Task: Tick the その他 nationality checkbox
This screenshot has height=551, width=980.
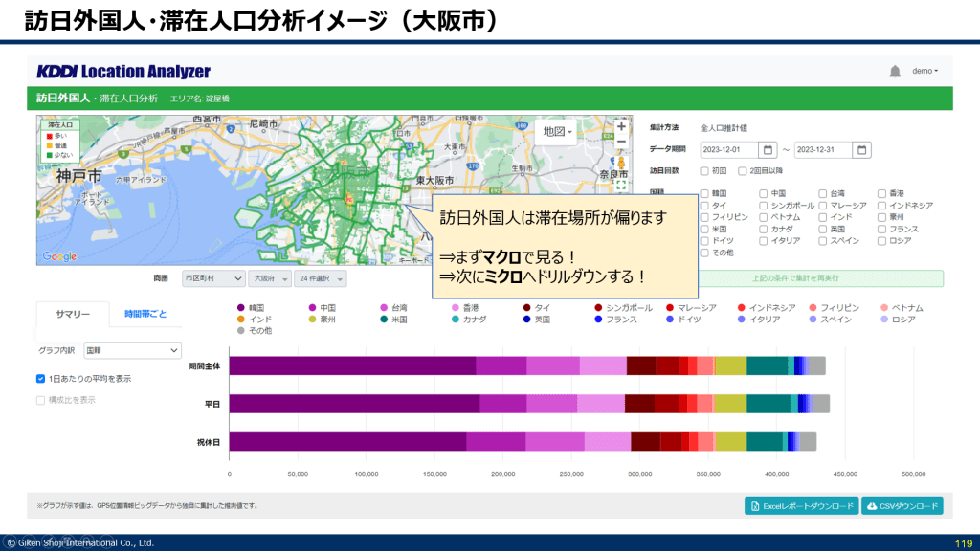Action: pyautogui.click(x=704, y=253)
